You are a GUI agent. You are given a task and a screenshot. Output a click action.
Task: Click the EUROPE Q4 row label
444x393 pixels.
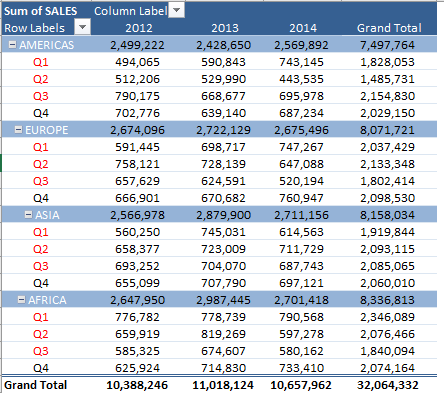(x=41, y=198)
